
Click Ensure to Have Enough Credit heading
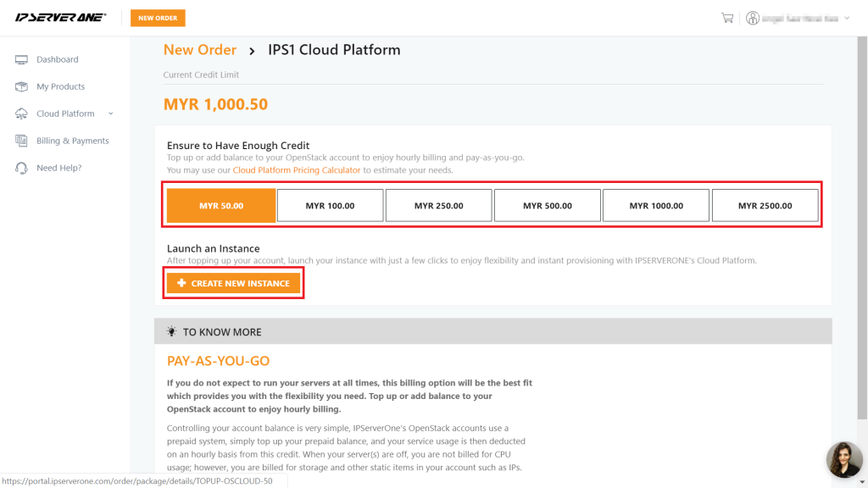[x=238, y=146]
